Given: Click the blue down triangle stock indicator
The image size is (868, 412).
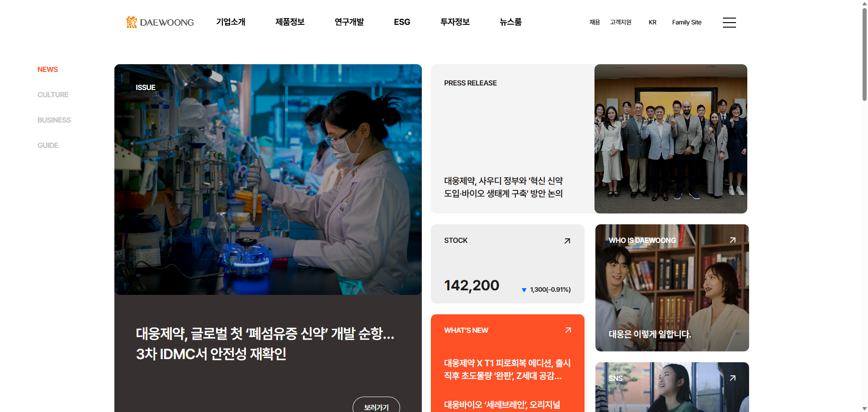Looking at the screenshot, I should [524, 290].
